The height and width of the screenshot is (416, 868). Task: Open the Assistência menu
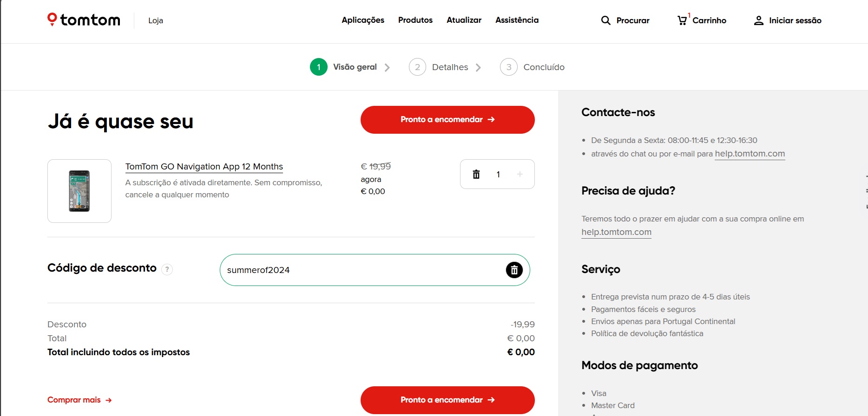517,20
